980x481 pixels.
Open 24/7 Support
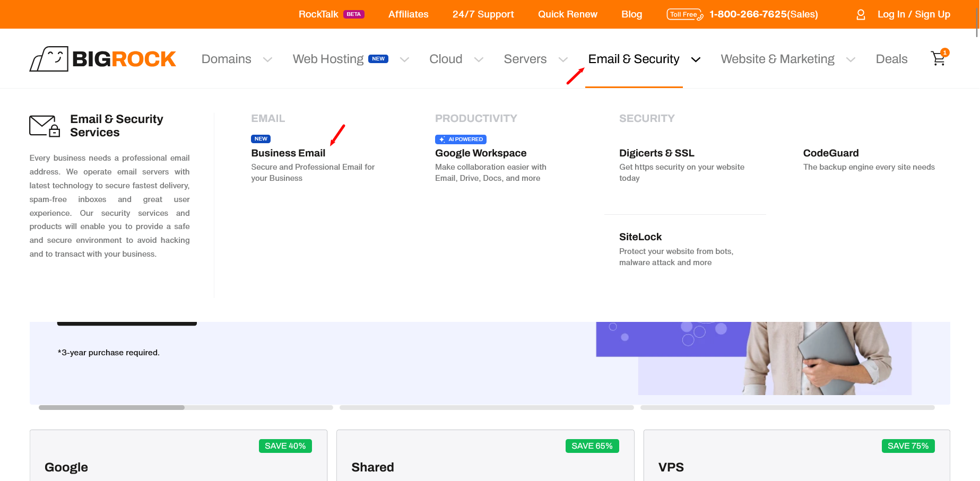[483, 14]
